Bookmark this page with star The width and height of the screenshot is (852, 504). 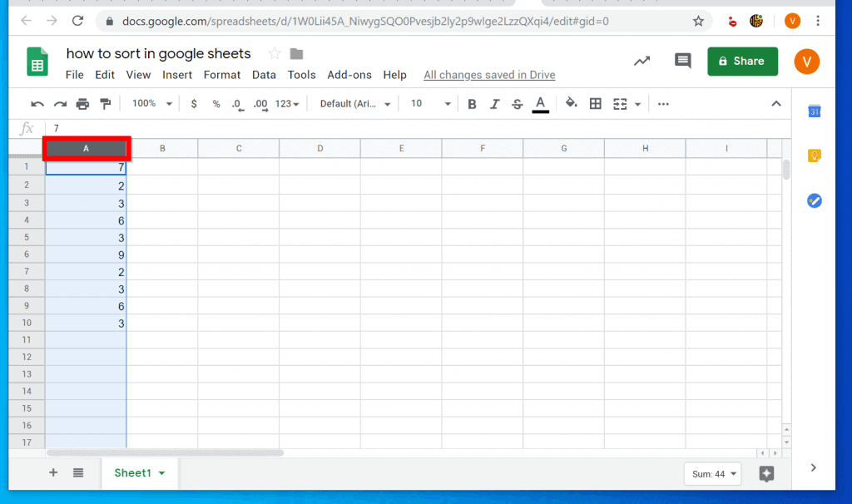[x=698, y=21]
